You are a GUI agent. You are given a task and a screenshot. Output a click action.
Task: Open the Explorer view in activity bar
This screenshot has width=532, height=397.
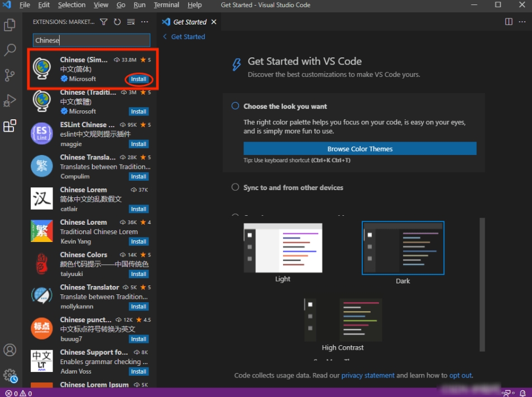point(10,25)
